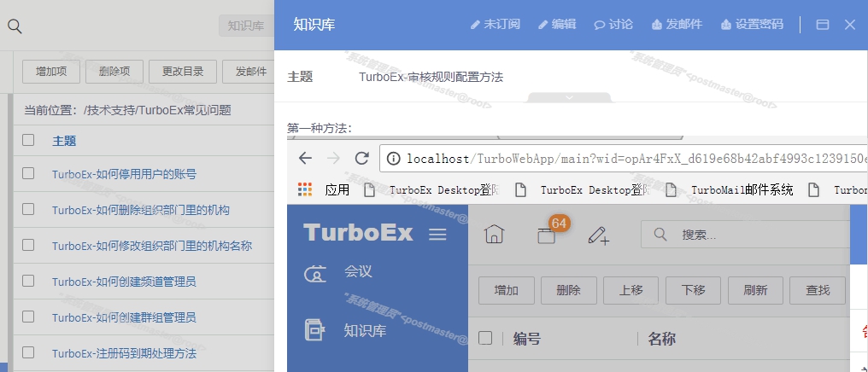Screen dimensions: 868x372
Task: Click the home icon in TurboEx
Action: click(x=494, y=235)
